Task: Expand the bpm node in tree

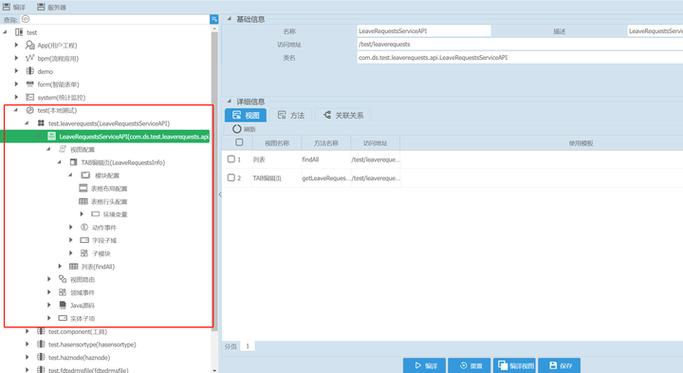Action: tap(17, 58)
